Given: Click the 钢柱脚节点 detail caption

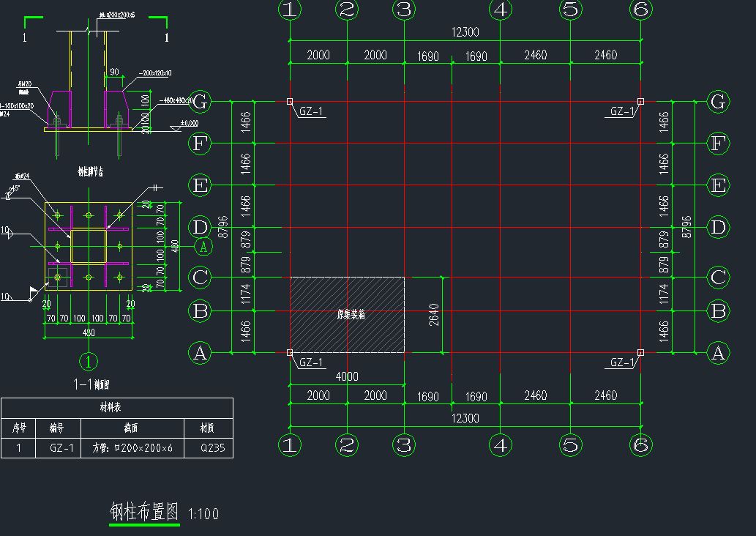Looking at the screenshot, I should pyautogui.click(x=91, y=171).
